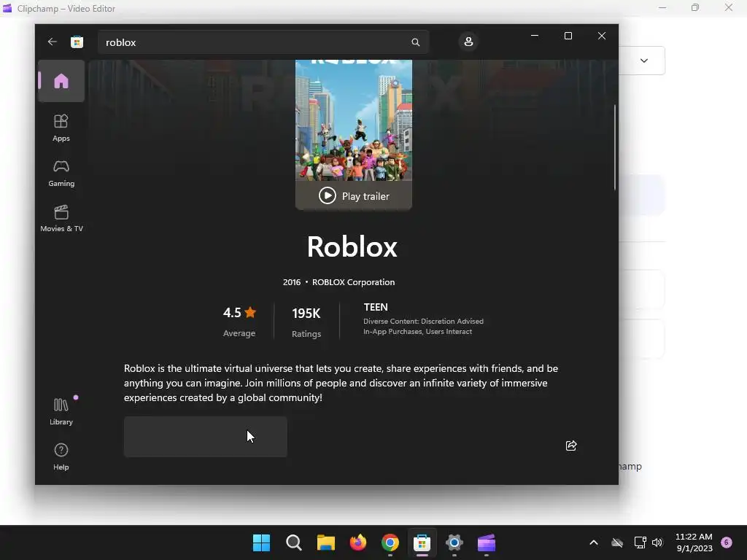Click the 2016 release year text
The width and height of the screenshot is (747, 560).
point(292,282)
